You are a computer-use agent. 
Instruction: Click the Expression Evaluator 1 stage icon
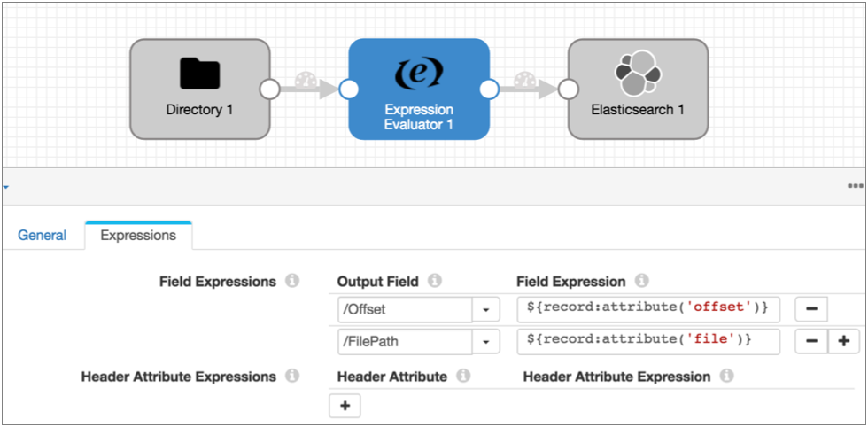(x=419, y=72)
